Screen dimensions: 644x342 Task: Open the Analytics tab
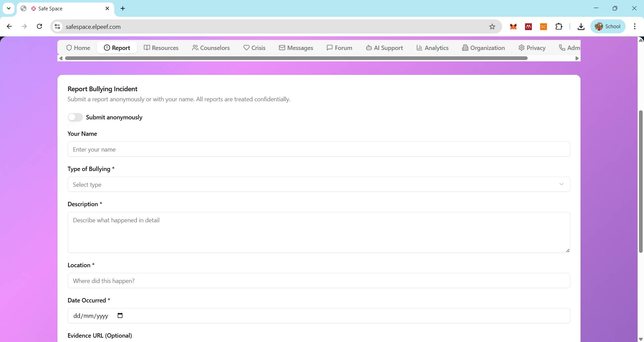[432, 48]
